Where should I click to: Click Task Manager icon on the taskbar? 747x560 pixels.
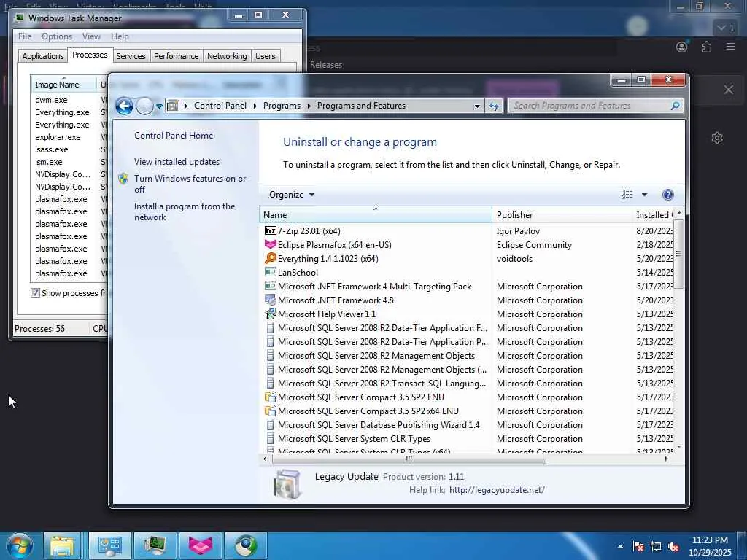pyautogui.click(x=155, y=545)
